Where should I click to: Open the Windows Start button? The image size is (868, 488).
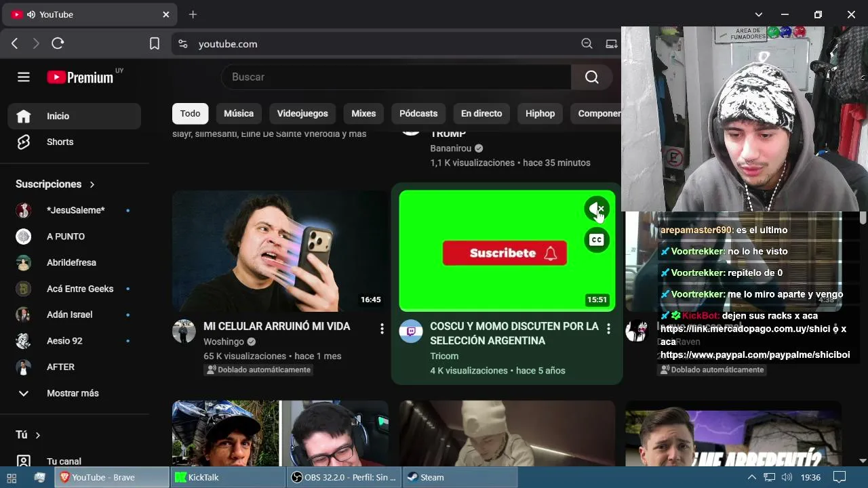coord(12,477)
